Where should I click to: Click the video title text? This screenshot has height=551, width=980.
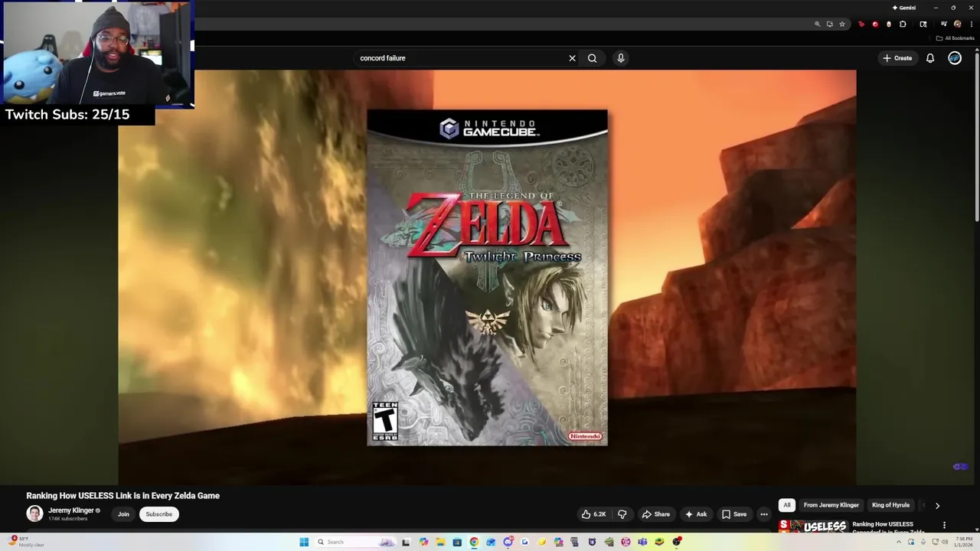(x=123, y=496)
